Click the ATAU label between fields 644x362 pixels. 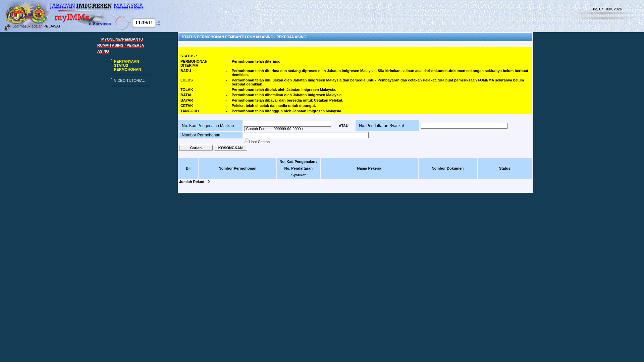(343, 126)
